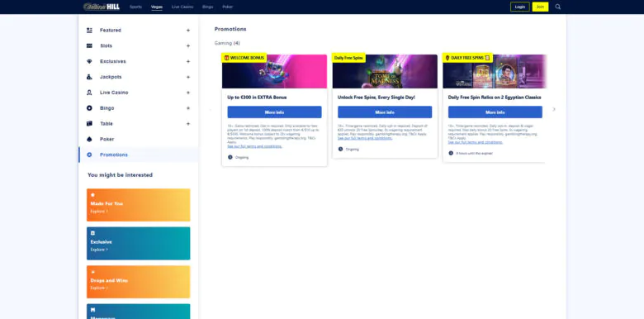Click the star icon on Made For You
Screen dimensions: 644x319
coord(92,195)
